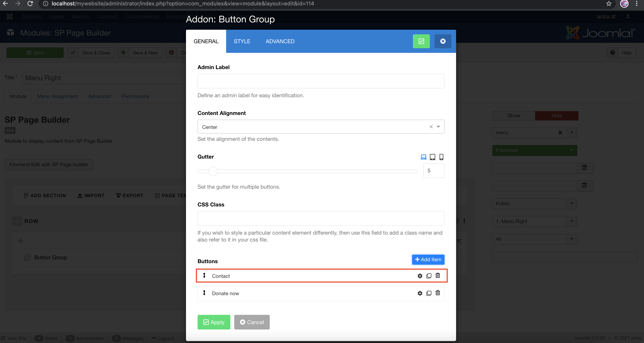Click the green checkmark save icon in header
The width and height of the screenshot is (644, 343).
point(421,41)
